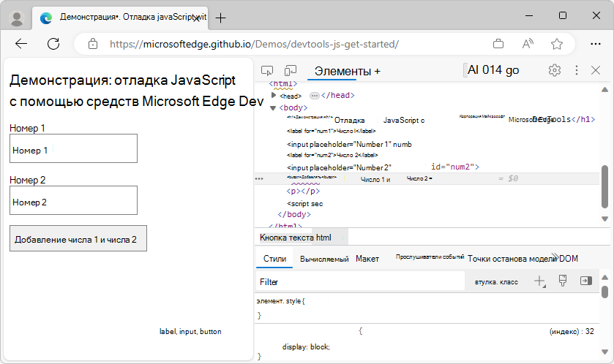The width and height of the screenshot is (614, 364).
Task: Toggle rendering emulations paintbrush icon
Action: coord(563,281)
